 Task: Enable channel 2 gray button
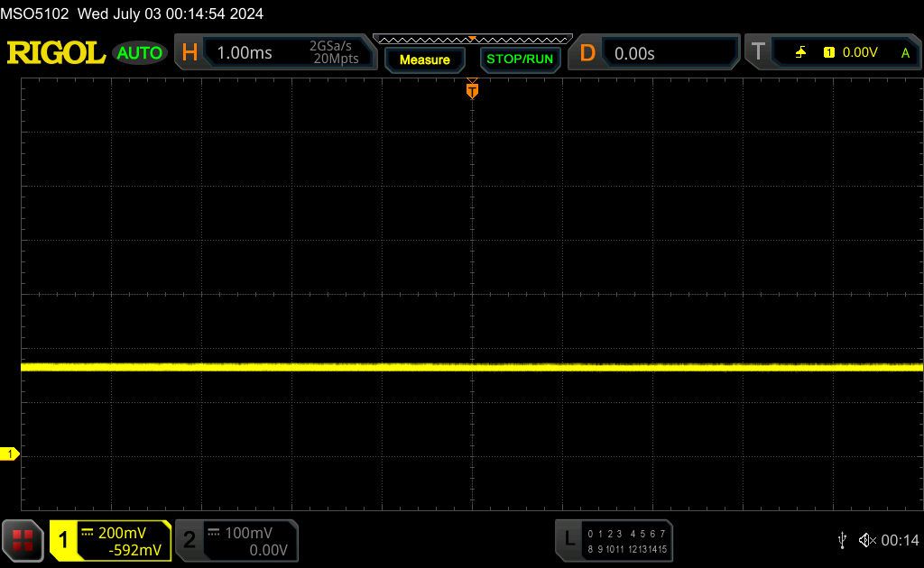[x=189, y=540]
